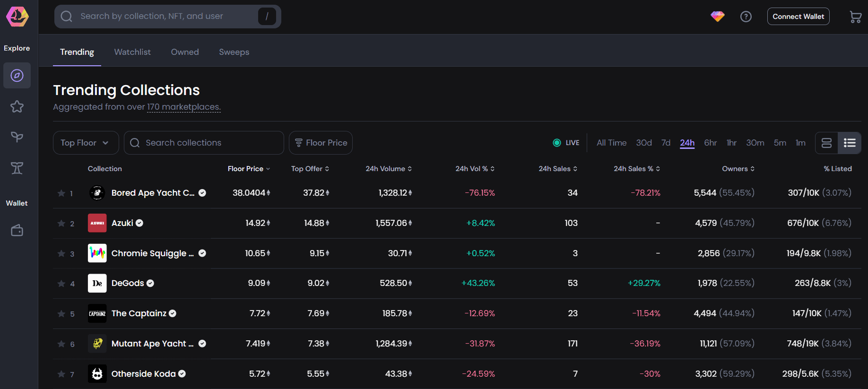
Task: Open Mutant Ape Yacht collection logo
Action: tap(97, 344)
